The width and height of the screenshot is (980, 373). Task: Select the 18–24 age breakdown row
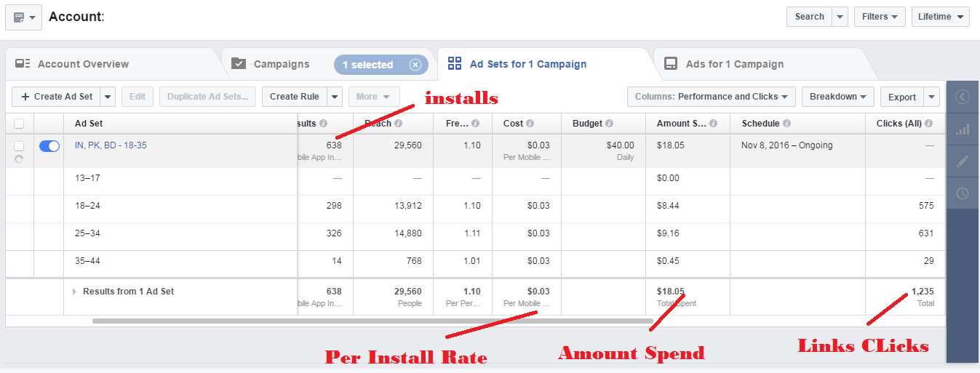475,209
